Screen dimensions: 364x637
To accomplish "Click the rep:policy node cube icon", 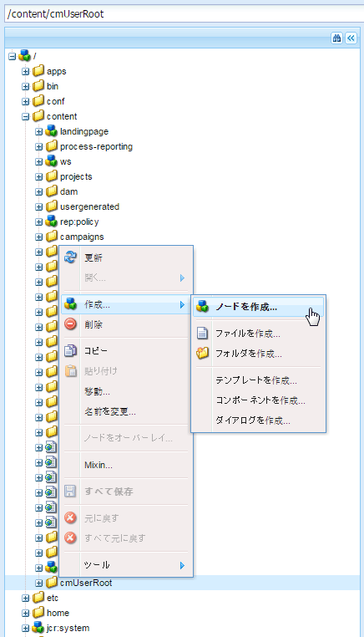I will click(x=52, y=222).
